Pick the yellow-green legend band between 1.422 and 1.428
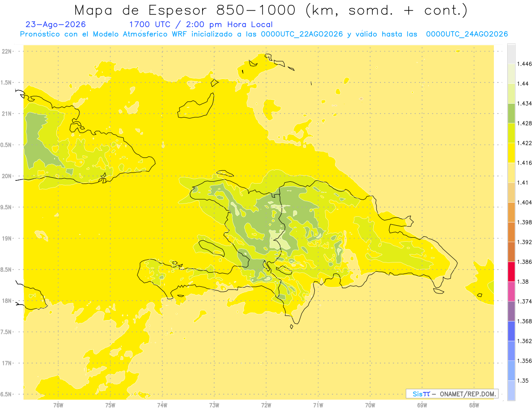The height and width of the screenshot is (411, 532). [x=511, y=133]
